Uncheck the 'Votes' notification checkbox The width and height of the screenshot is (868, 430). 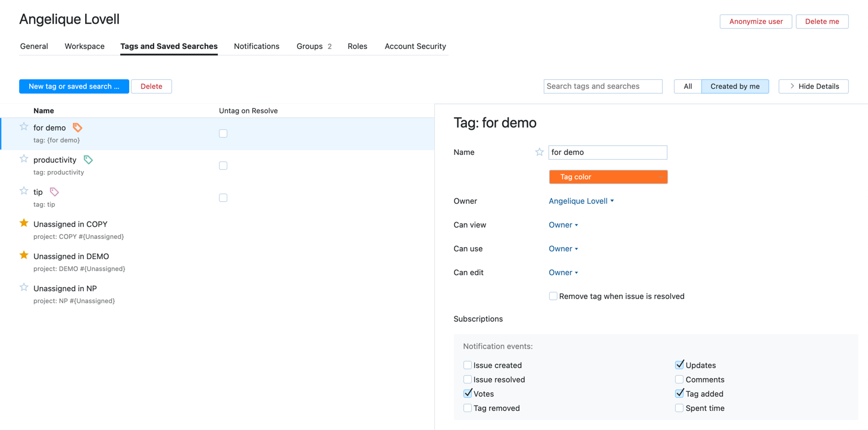(468, 394)
